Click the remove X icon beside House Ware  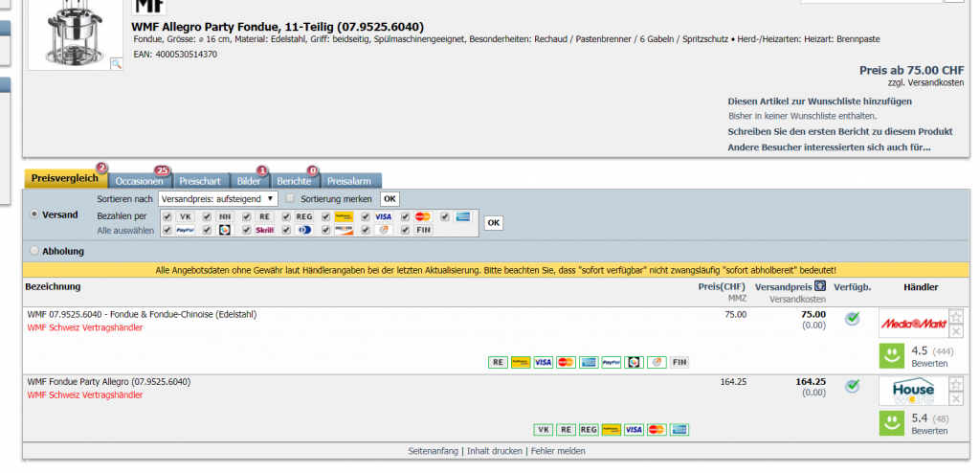pos(955,399)
